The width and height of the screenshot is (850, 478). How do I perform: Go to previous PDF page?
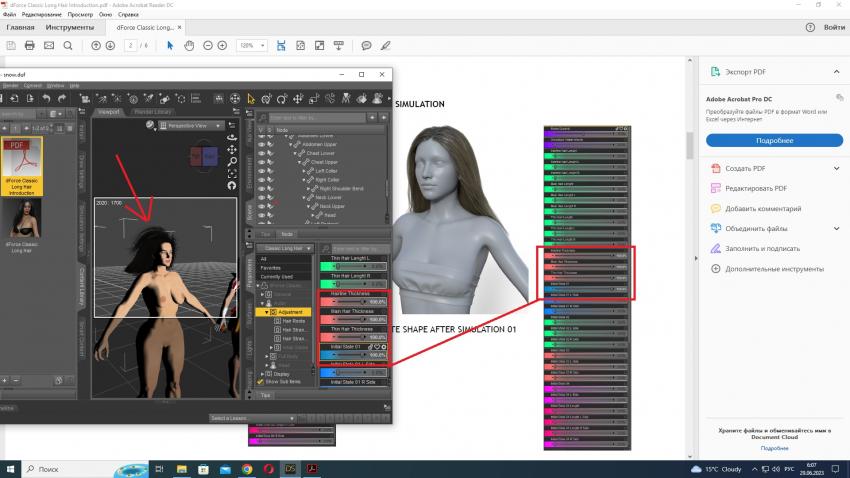point(96,46)
